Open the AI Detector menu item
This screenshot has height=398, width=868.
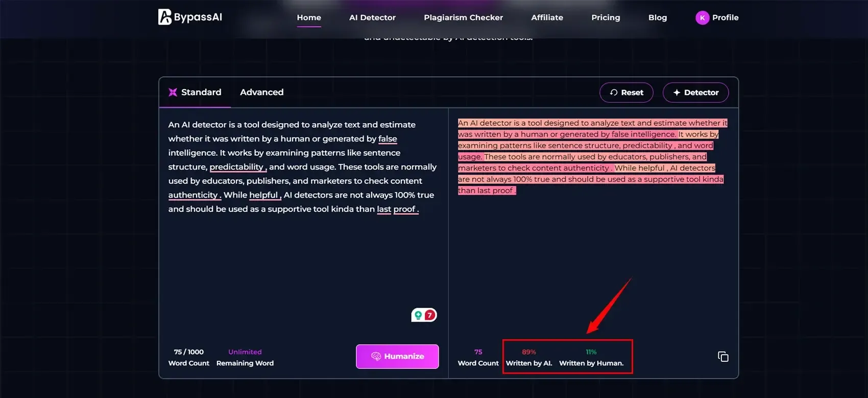(x=372, y=17)
